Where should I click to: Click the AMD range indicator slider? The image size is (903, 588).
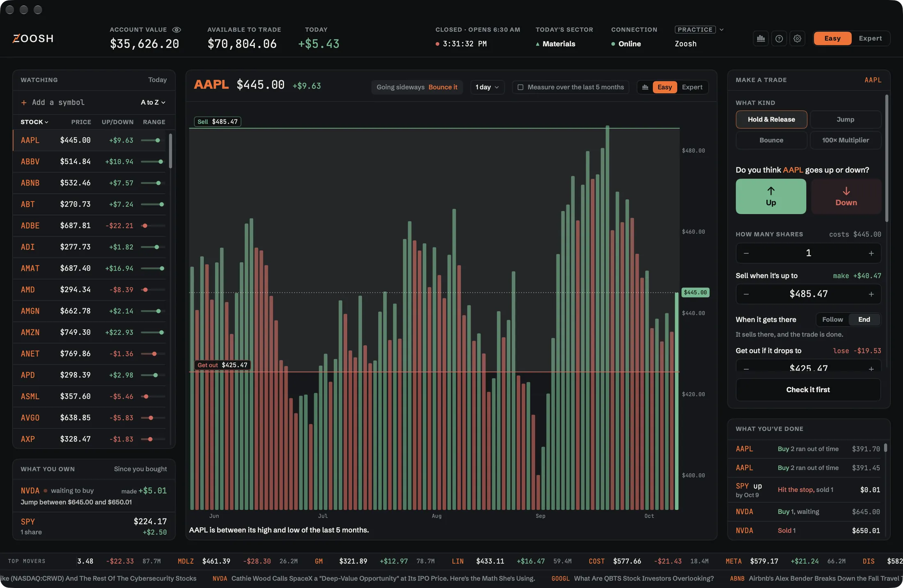[x=153, y=290]
